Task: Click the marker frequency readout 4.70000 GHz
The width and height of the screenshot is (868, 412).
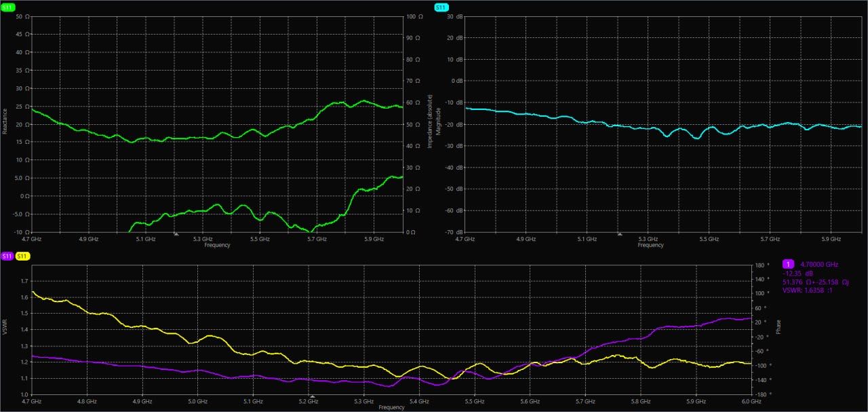Action: pyautogui.click(x=819, y=263)
